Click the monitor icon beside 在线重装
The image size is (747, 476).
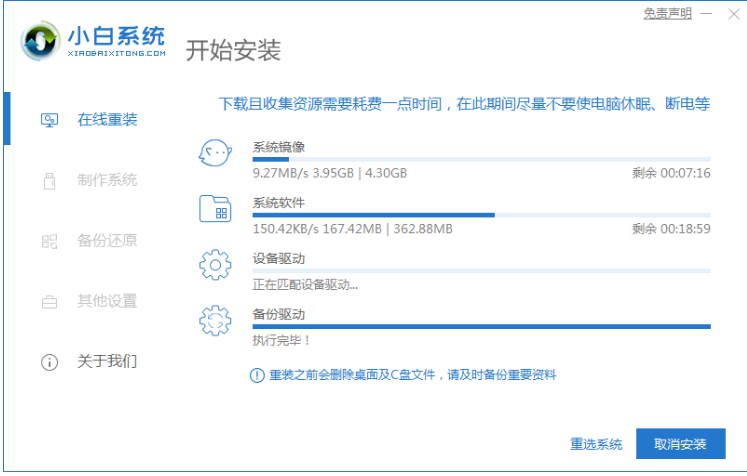pos(49,121)
